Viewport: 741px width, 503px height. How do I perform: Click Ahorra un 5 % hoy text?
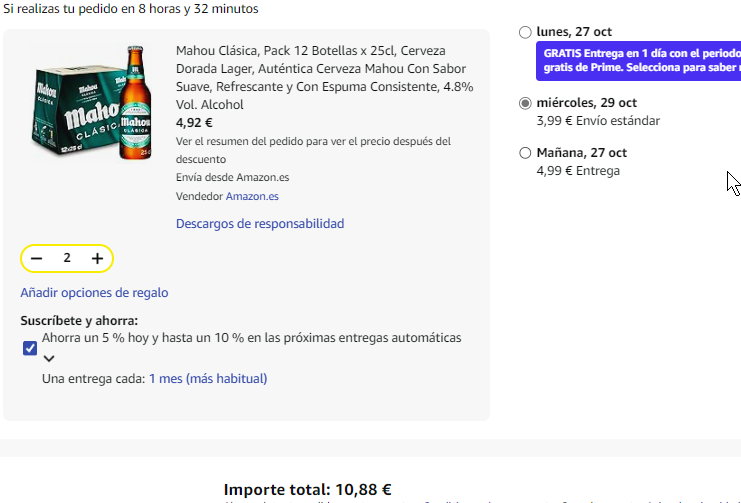coord(251,338)
